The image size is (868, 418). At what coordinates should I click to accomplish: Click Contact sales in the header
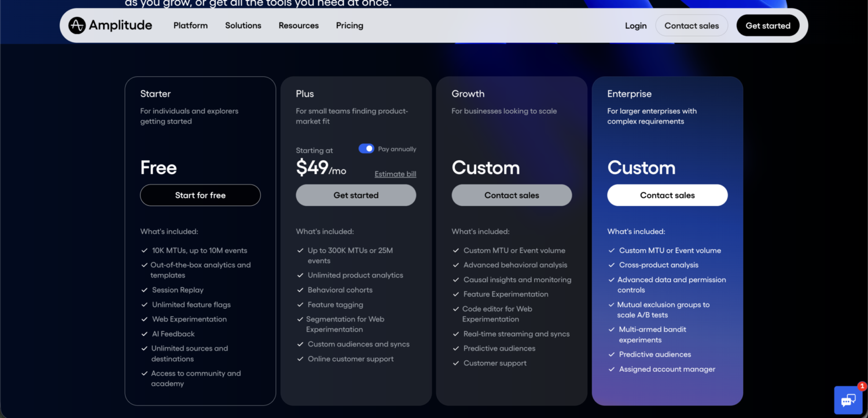click(692, 25)
